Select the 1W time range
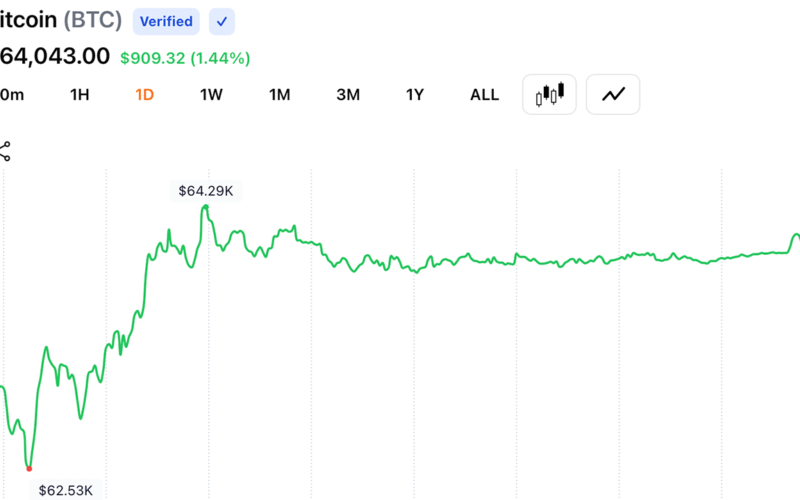 pyautogui.click(x=211, y=95)
